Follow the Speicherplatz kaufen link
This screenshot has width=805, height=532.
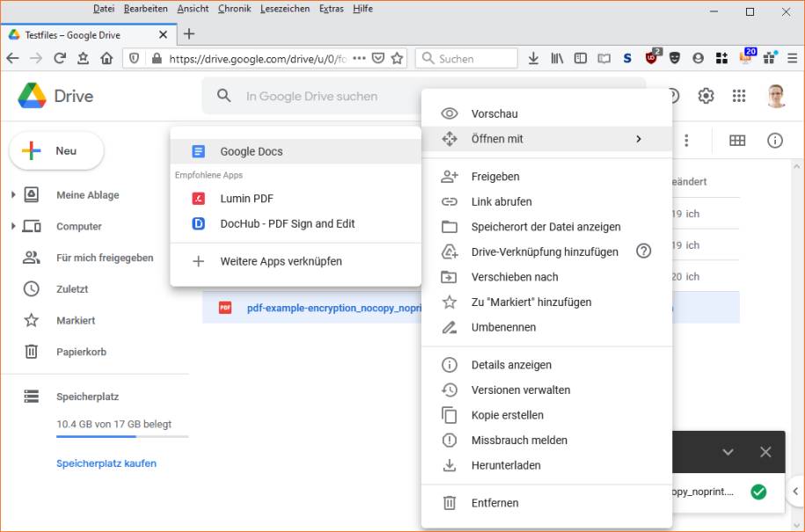(106, 463)
